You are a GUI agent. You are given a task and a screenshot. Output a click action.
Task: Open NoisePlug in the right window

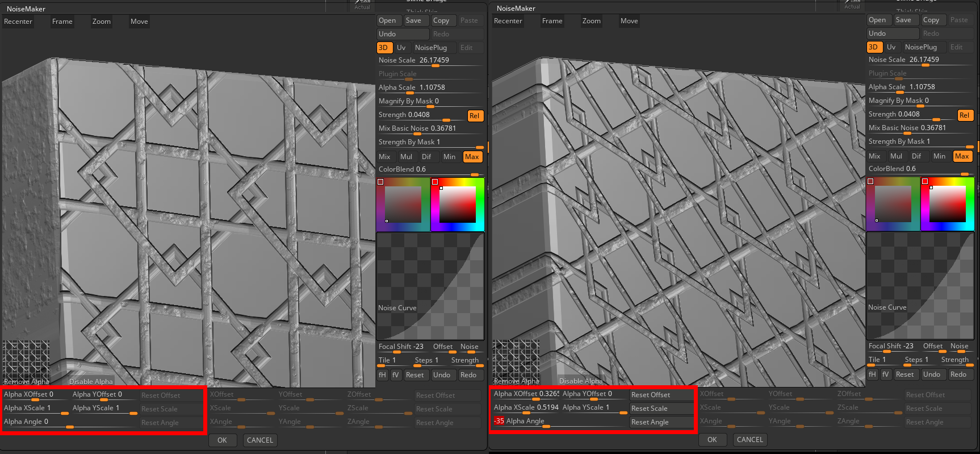(920, 47)
